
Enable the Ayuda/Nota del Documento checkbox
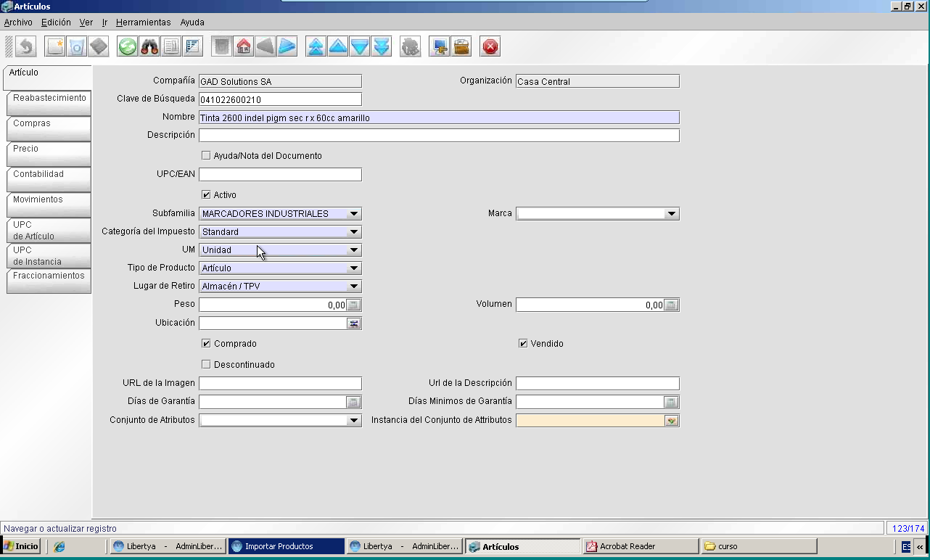206,155
